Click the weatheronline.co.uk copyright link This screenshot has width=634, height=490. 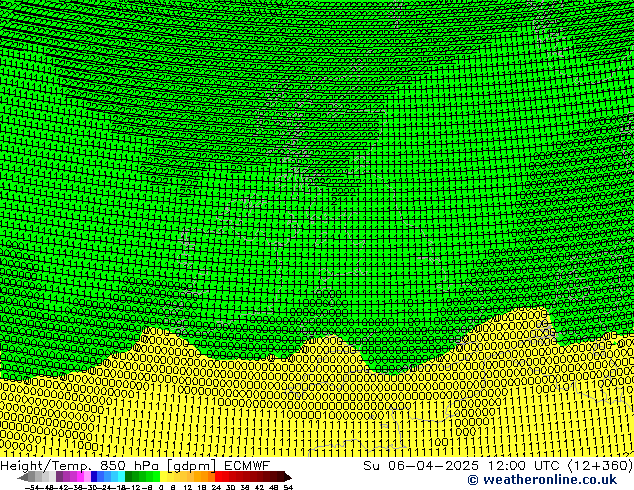(542, 480)
